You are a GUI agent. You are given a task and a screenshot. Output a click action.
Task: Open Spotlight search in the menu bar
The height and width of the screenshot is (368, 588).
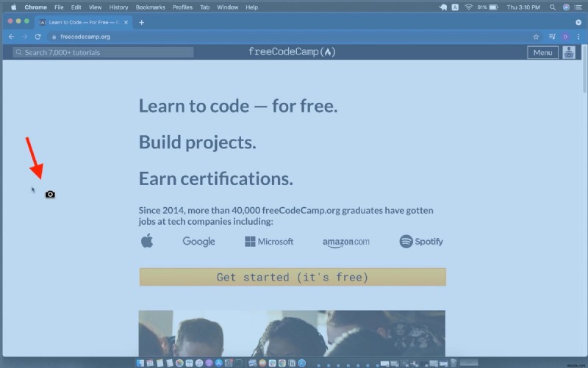point(553,7)
